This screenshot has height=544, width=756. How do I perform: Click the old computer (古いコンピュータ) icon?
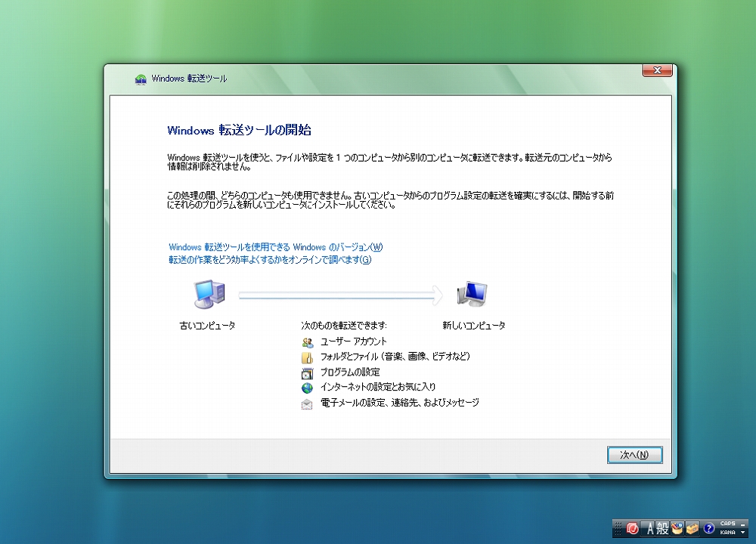208,293
